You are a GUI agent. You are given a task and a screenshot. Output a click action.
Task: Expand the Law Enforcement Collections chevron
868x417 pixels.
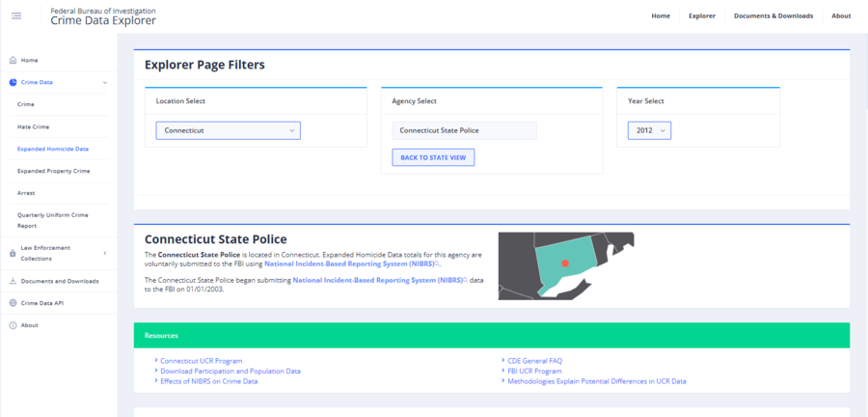105,253
